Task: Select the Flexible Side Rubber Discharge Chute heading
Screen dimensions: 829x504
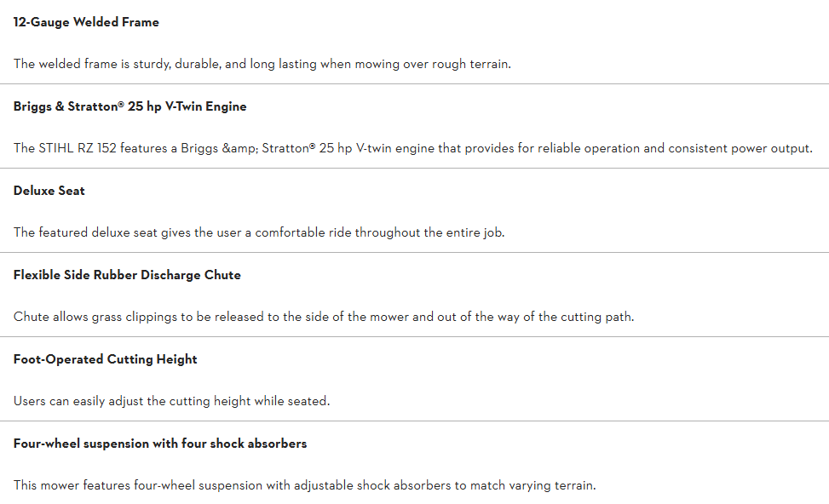Action: click(x=127, y=276)
